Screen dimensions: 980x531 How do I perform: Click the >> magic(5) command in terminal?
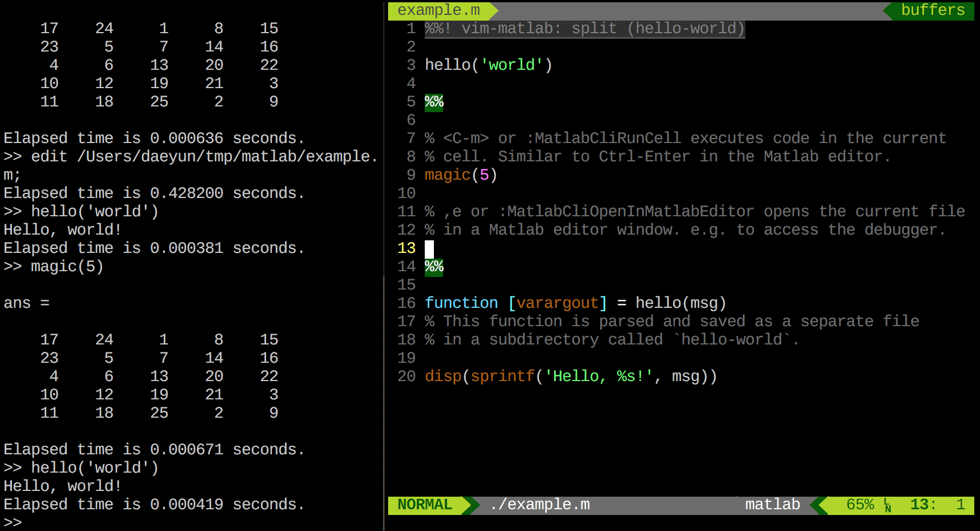pyautogui.click(x=54, y=267)
